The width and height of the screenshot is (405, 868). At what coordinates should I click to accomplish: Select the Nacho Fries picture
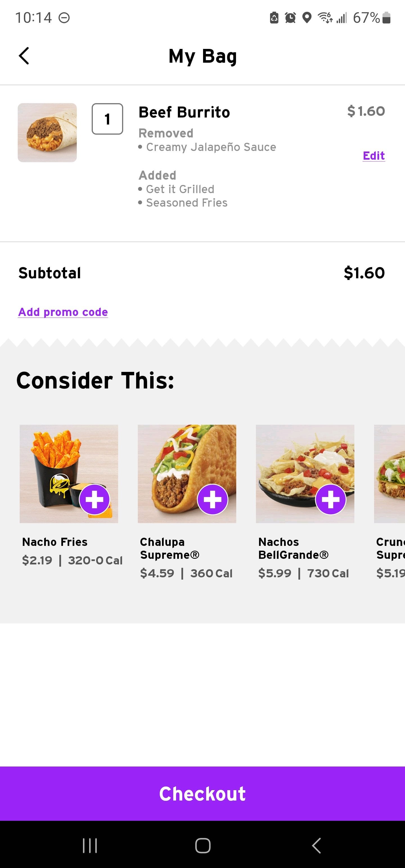click(69, 474)
